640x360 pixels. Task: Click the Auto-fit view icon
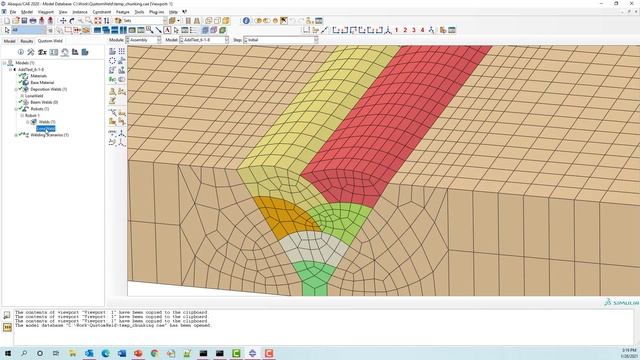[x=98, y=20]
